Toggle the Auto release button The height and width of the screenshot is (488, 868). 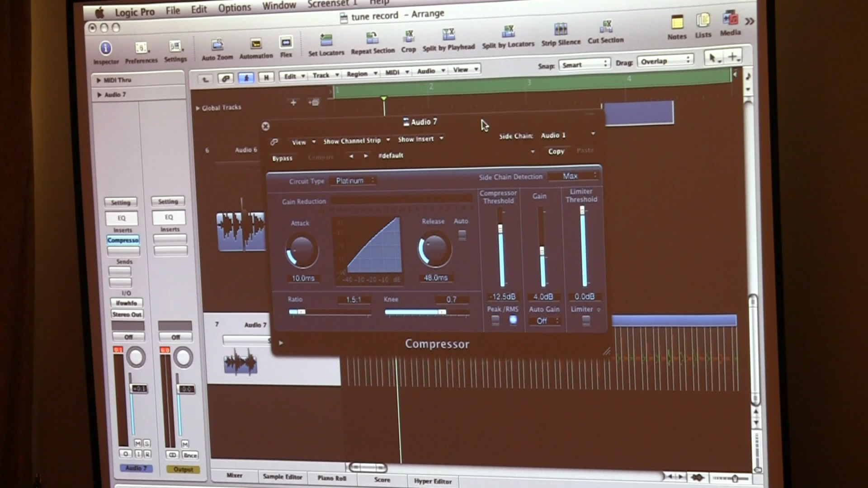(x=462, y=235)
